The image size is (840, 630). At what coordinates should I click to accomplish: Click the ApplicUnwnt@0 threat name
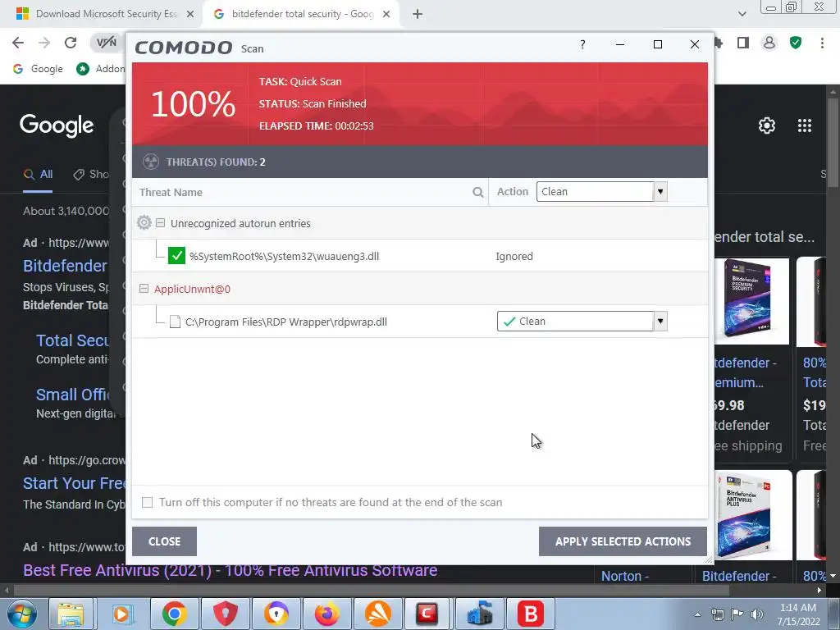click(192, 290)
